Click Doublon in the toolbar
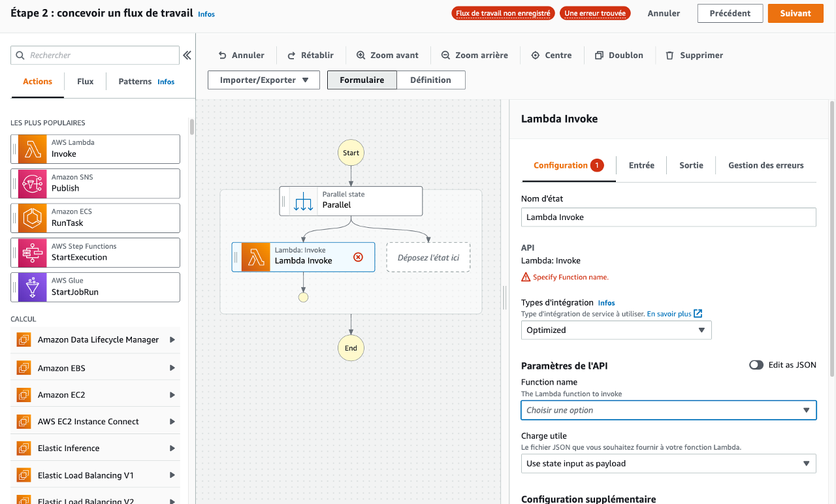This screenshot has width=836, height=504. pos(619,55)
